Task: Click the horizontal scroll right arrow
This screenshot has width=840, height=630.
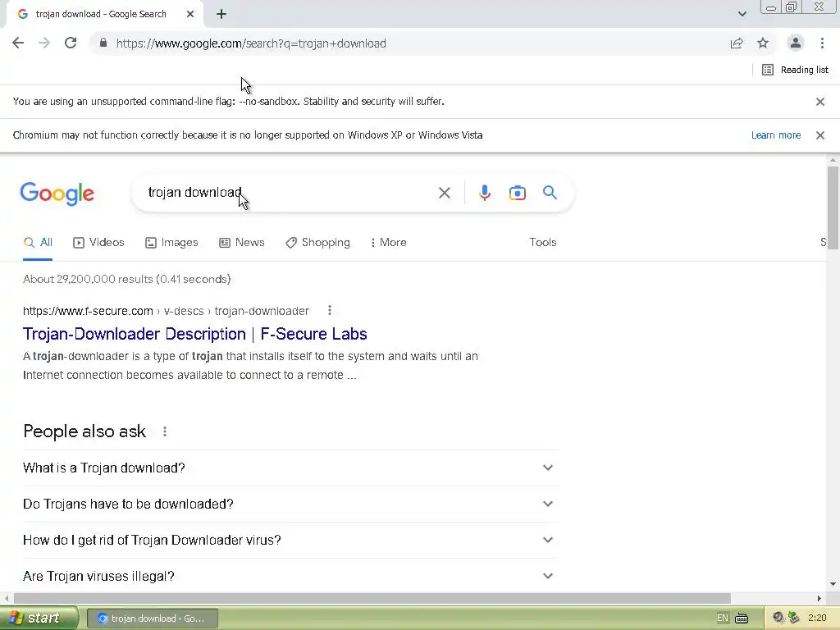Action: [819, 598]
